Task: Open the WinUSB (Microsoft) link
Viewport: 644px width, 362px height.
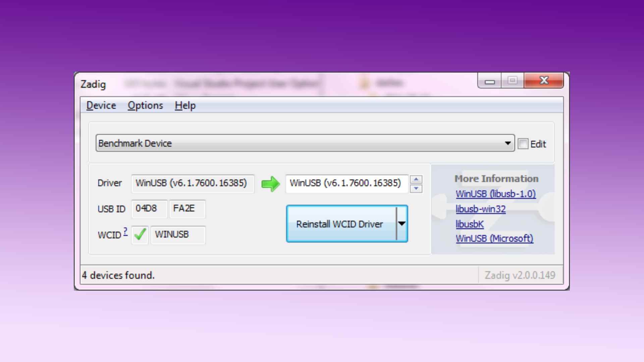Action: (494, 239)
